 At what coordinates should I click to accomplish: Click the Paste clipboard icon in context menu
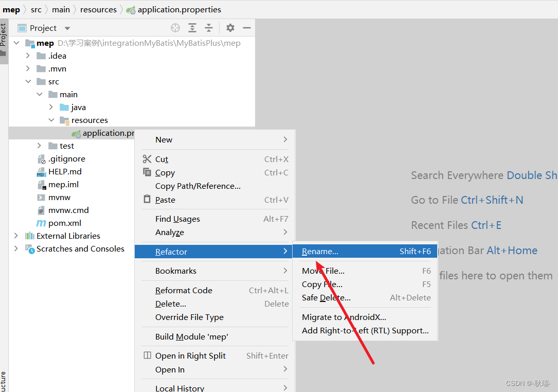tap(147, 199)
